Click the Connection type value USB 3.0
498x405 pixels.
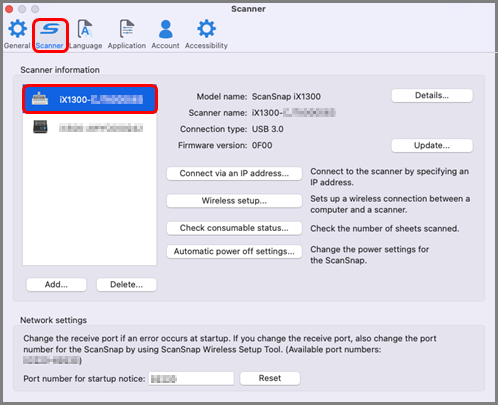[x=268, y=129]
